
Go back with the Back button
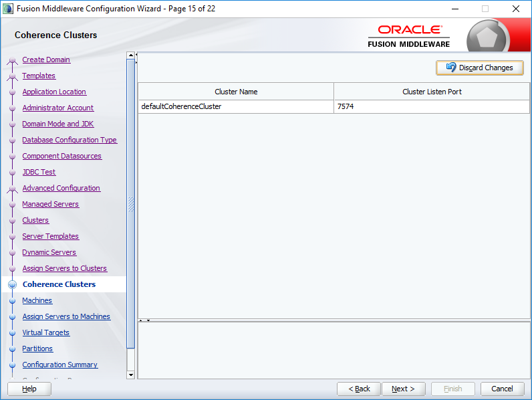tap(359, 389)
